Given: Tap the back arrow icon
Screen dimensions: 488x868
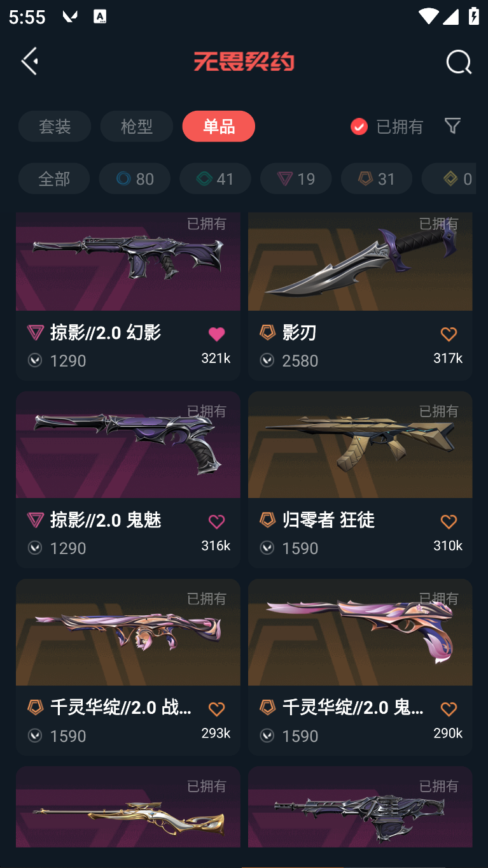Looking at the screenshot, I should pyautogui.click(x=30, y=61).
